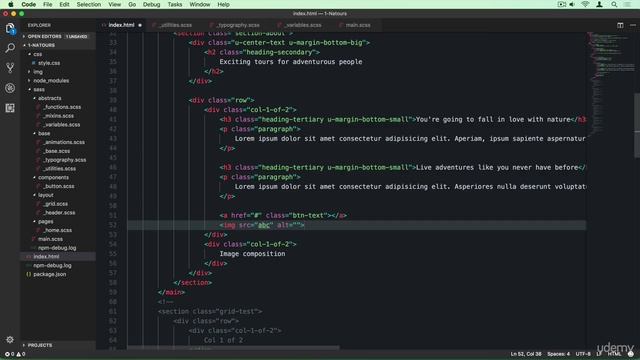Open the Selection menu
The width and height of the screenshot is (640, 360).
[89, 4]
